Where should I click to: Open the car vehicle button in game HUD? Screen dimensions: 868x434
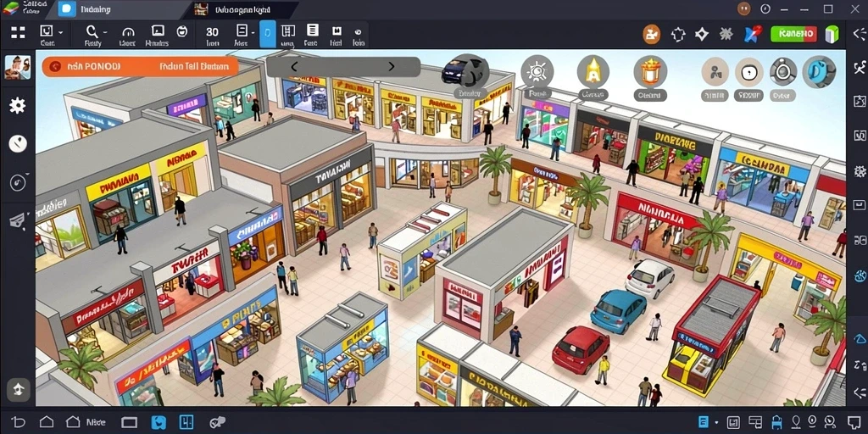465,72
